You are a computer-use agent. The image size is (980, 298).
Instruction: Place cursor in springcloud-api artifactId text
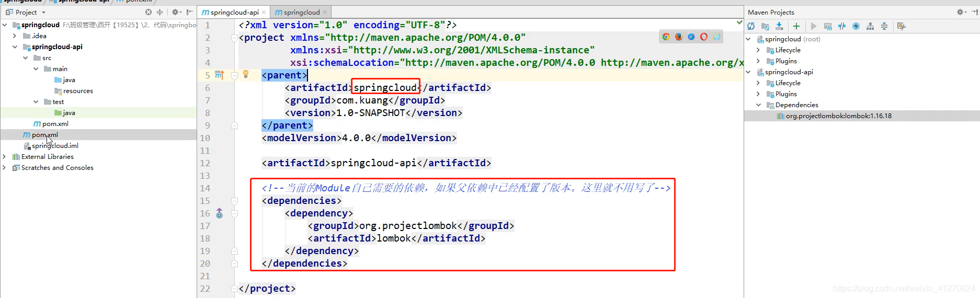pos(373,163)
